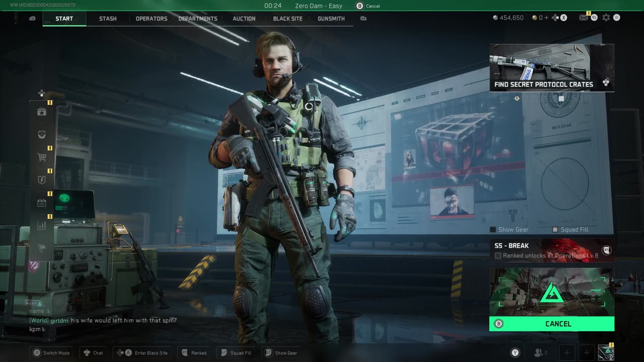Click the world chat message from girldm
This screenshot has height=362, width=644.
pos(103,324)
